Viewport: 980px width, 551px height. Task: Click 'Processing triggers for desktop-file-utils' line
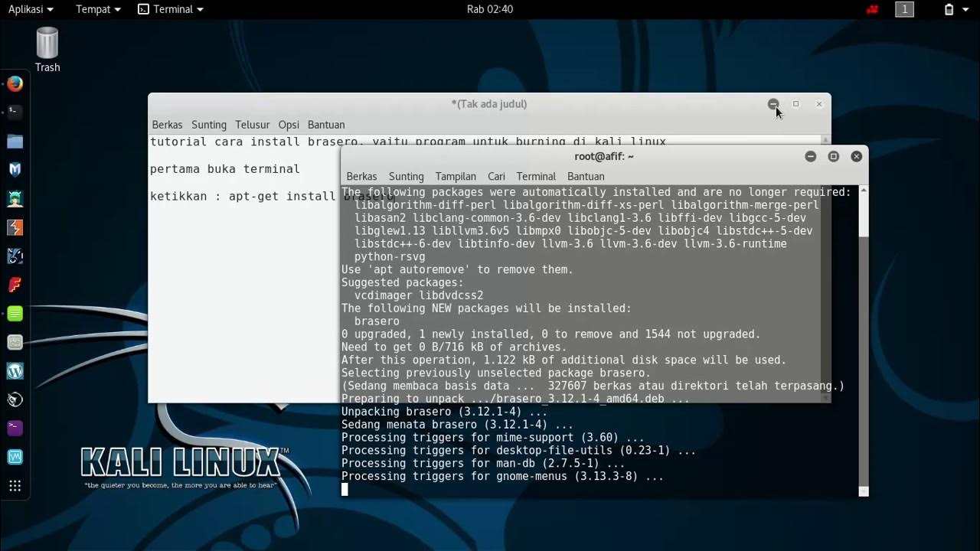(518, 451)
